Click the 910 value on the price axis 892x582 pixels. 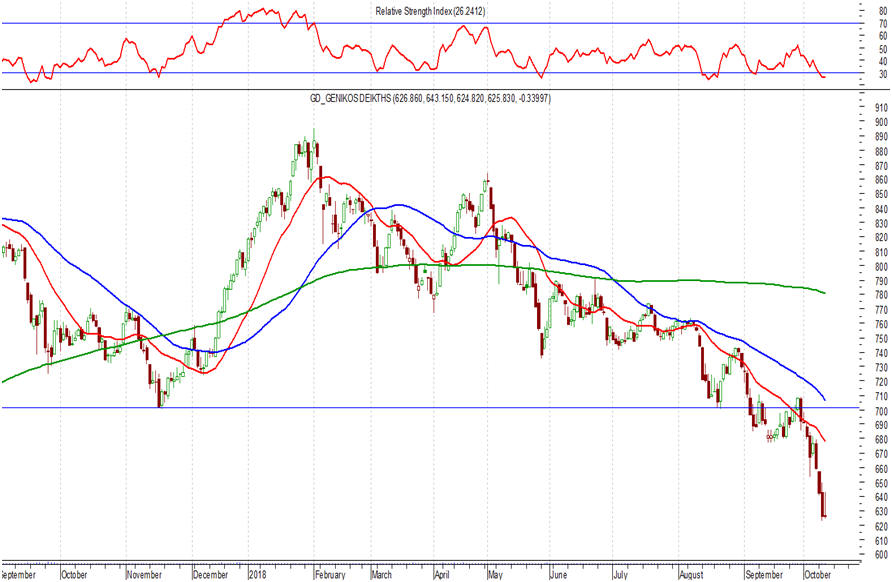881,108
